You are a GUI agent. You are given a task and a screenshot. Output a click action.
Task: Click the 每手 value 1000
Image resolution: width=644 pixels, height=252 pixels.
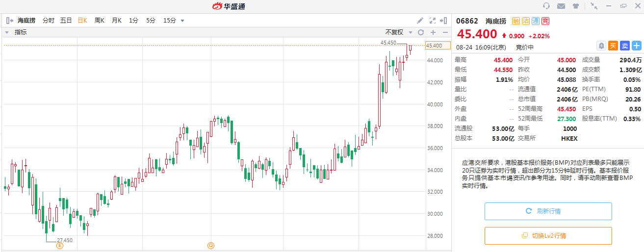pyautogui.click(x=570, y=128)
